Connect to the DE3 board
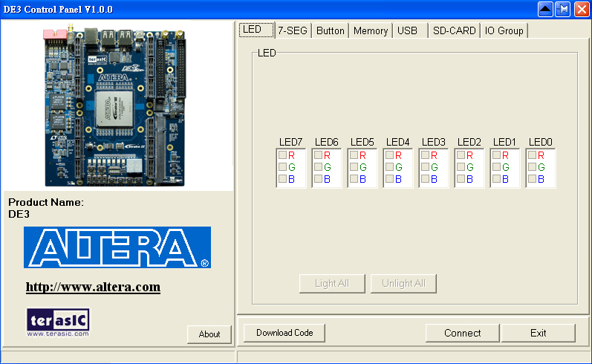Screen dimensions: 592x364 click(463, 333)
